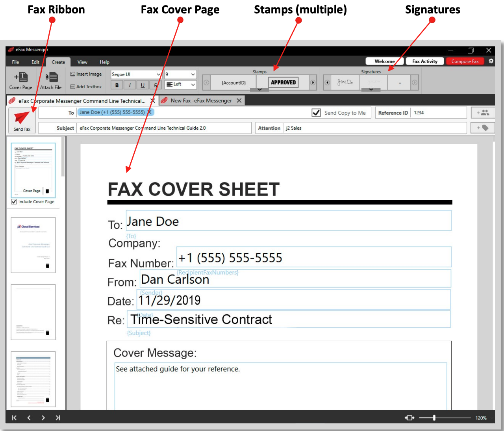
Task: Show next stamps with right arrow
Action: (313, 83)
